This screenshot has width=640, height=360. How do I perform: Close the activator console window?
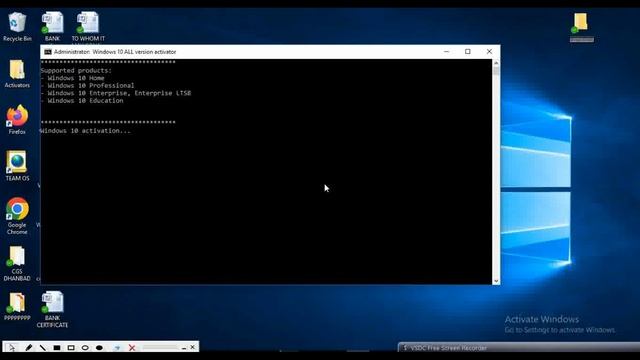tap(489, 52)
